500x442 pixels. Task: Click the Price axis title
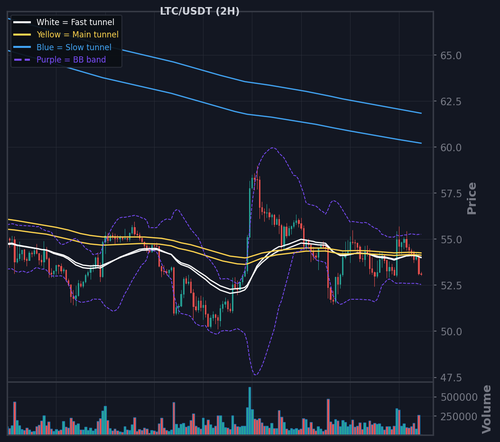(x=472, y=198)
